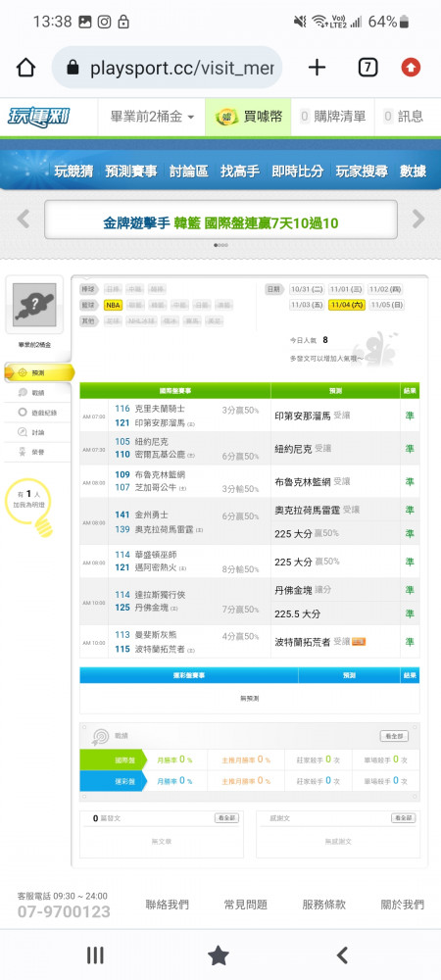This screenshot has width=441, height=980.
Task: Open the 即時比分 navigation tab
Action: (x=297, y=171)
